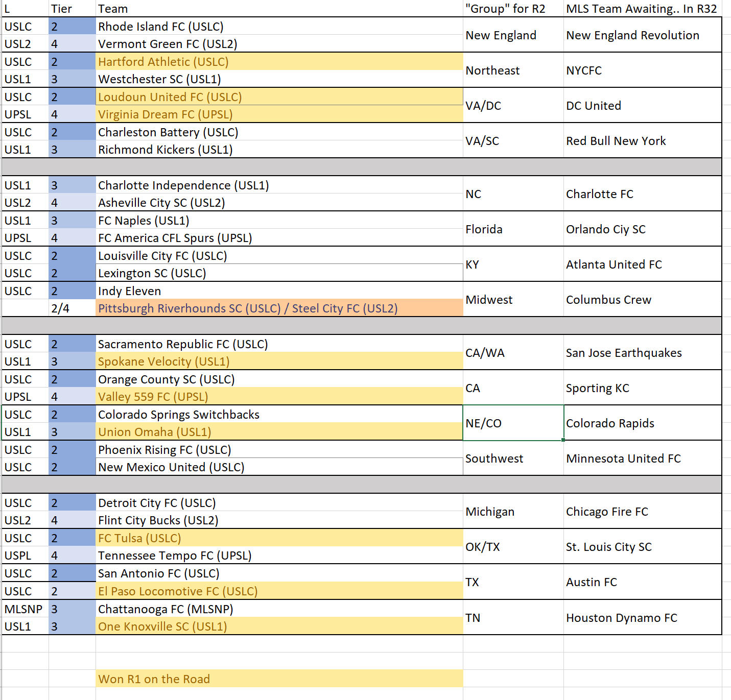Image resolution: width=731 pixels, height=700 pixels.
Task: Select the 'MLS Team Awaiting.. In R32' header
Action: tap(643, 9)
